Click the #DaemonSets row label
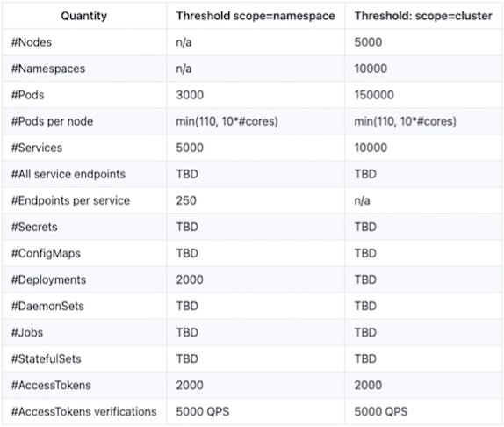504x427 pixels. pos(47,306)
